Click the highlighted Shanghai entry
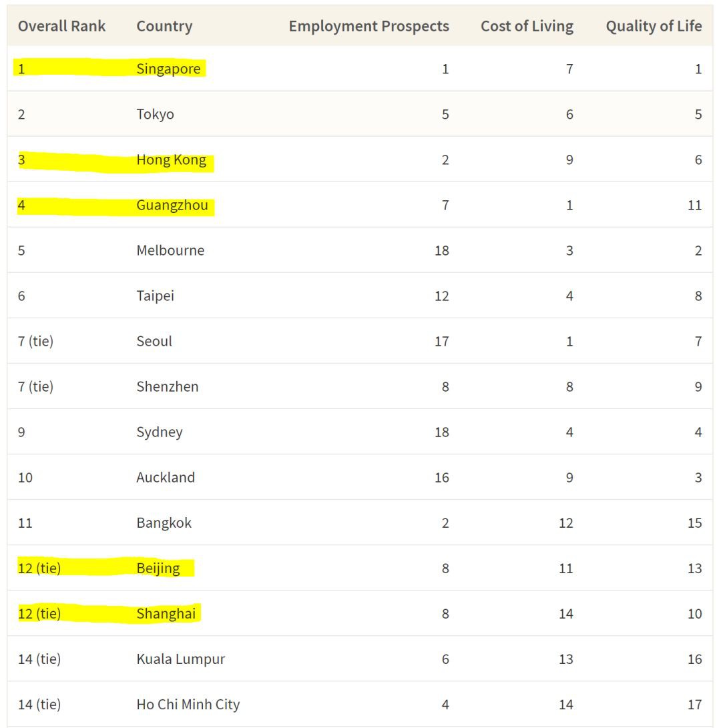Screen dimensions: 721x728 [x=166, y=613]
